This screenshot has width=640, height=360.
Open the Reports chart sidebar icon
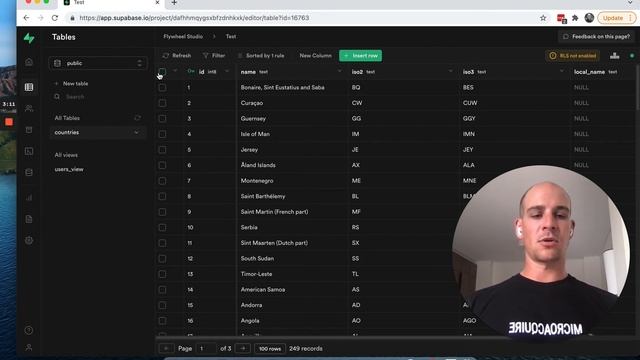coord(29,198)
